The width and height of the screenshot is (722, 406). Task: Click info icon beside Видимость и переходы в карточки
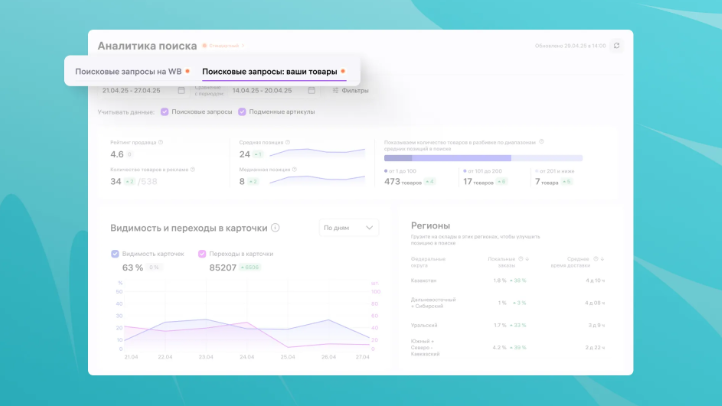[275, 228]
